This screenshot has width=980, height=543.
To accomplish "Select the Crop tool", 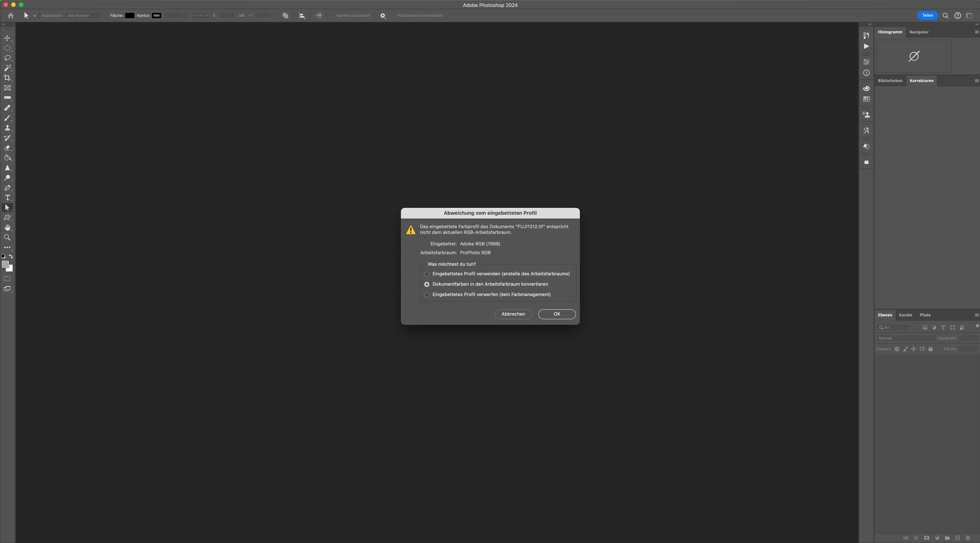I will 7,78.
